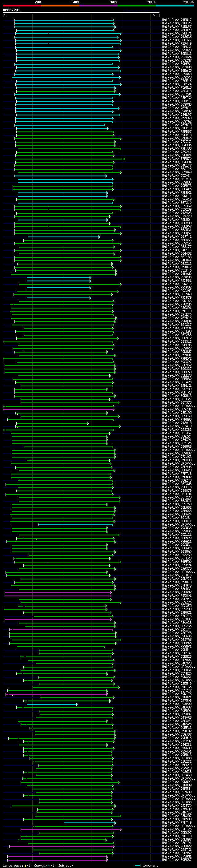Open hit UniRef100_Q43636
Screen dimensions: 197x868
tap(177, 37)
